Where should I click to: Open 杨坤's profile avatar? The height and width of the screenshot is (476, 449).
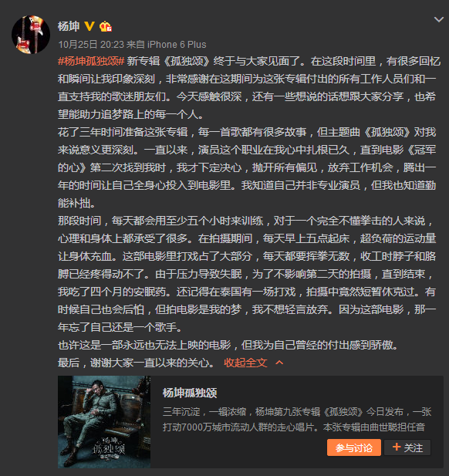click(x=31, y=35)
